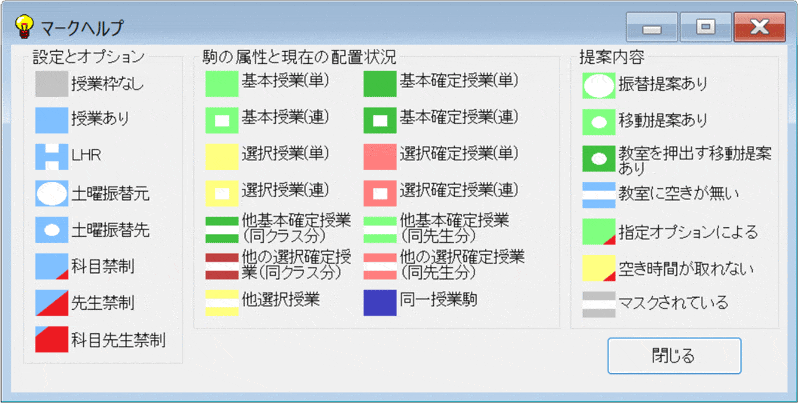798x403 pixels.
Task: Click the マスクされている gray stripes icon
Action: pyautogui.click(x=598, y=303)
